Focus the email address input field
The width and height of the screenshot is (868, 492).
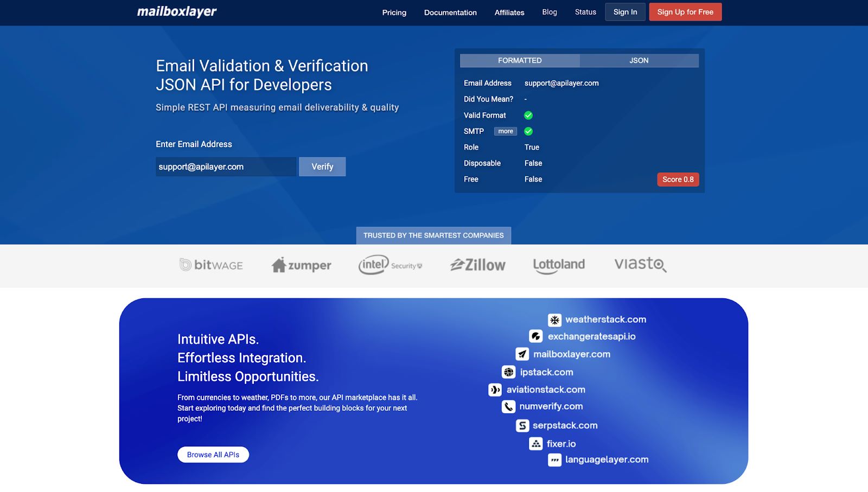point(226,167)
